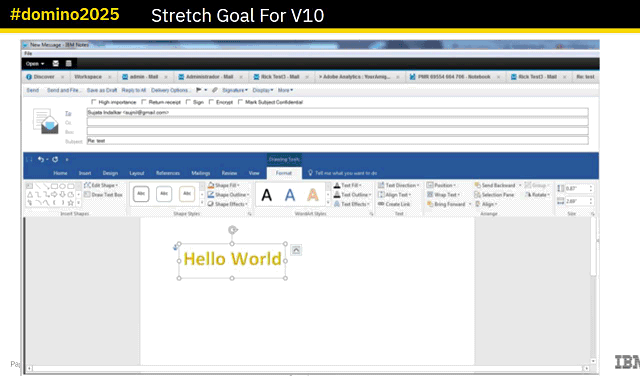Switch to the admin - Mail tab
This screenshot has width=640, height=376.
[x=144, y=77]
